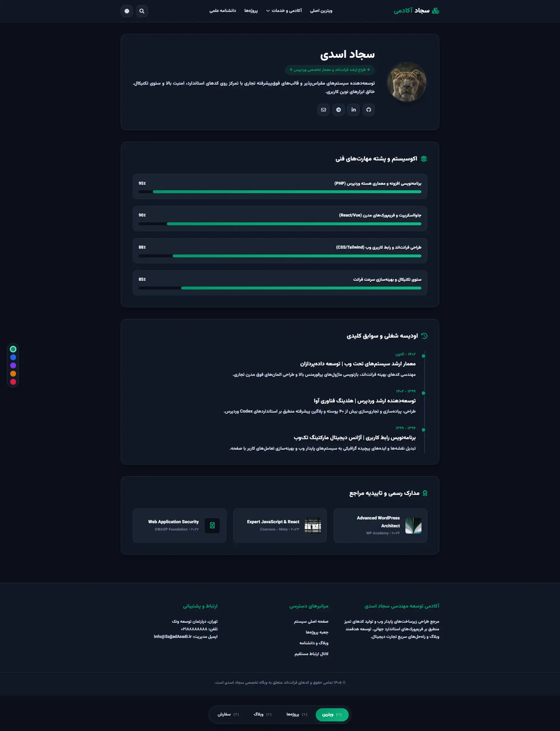The image size is (560, 731).
Task: Click footer link جعبه پروژه‌ها
Action: (317, 632)
